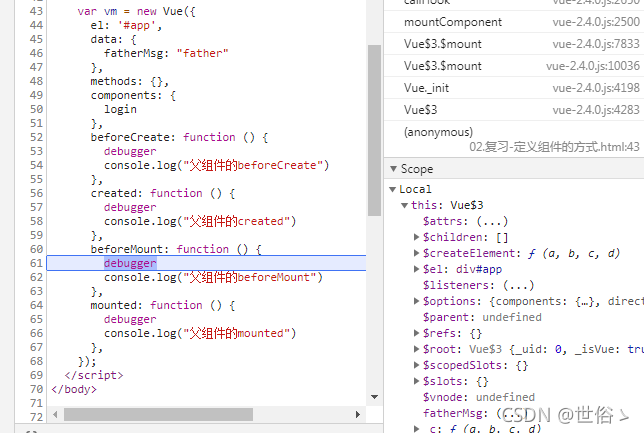
Task: Click the var vm = new Vue code line
Action: pos(136,11)
